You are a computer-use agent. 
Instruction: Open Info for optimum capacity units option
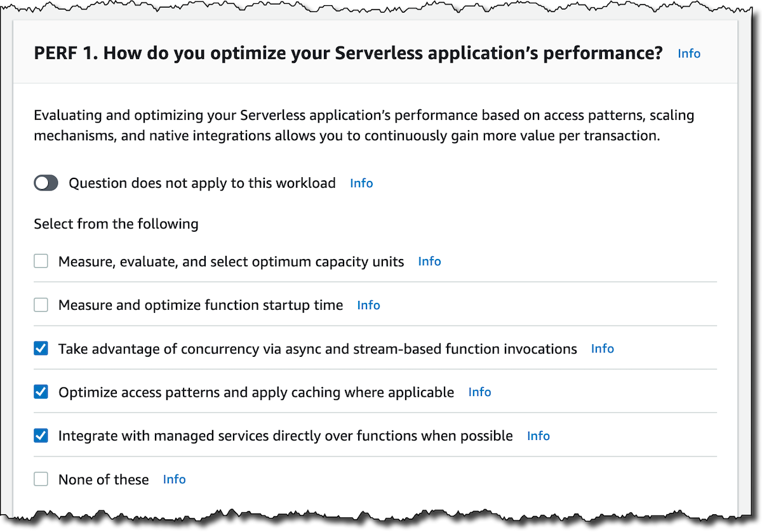point(429,262)
